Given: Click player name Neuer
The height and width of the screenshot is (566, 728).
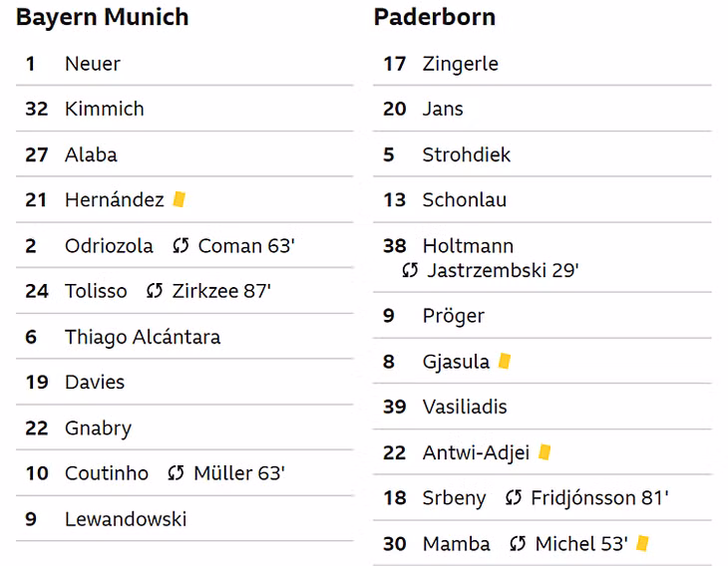Looking at the screenshot, I should point(93,64).
